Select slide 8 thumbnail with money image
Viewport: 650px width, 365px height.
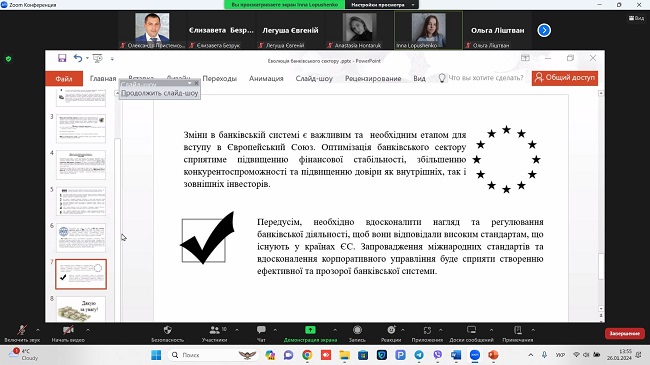(x=81, y=309)
